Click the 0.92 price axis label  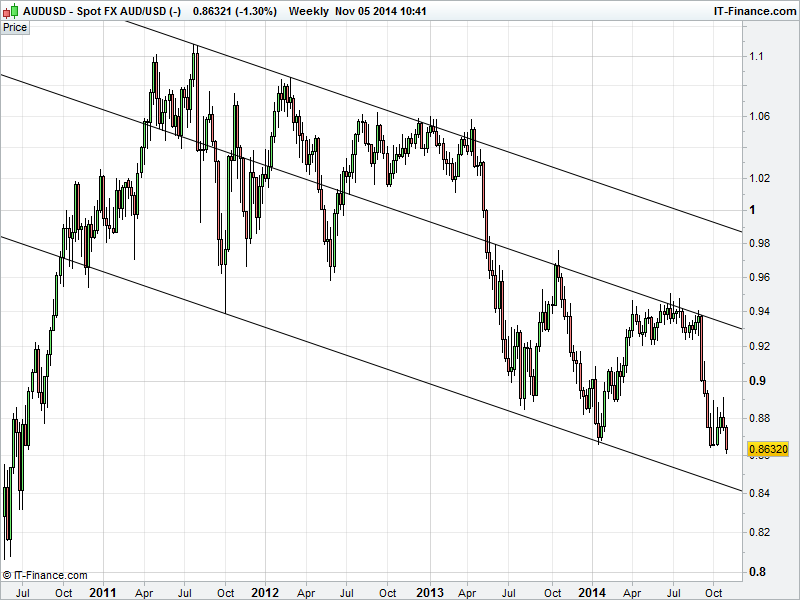click(x=759, y=346)
